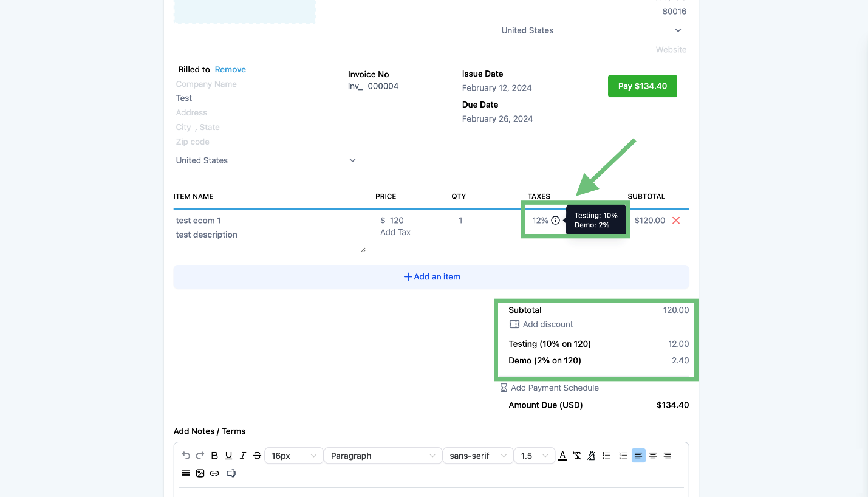Open the Billed to country dropdown
868x497 pixels.
(x=266, y=160)
